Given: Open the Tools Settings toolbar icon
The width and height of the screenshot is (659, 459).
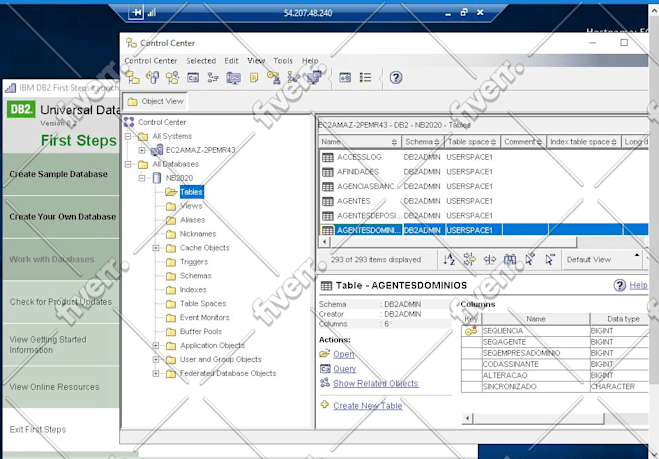Looking at the screenshot, I should [345, 77].
